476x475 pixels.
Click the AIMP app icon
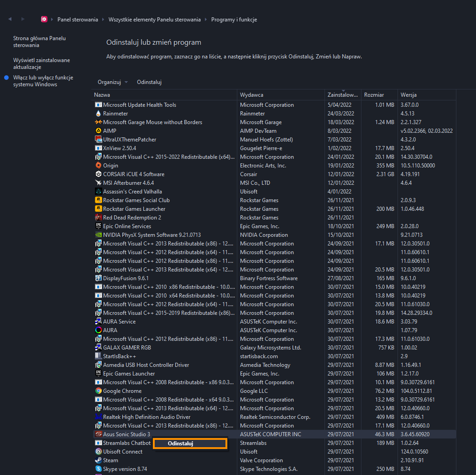pos(98,131)
